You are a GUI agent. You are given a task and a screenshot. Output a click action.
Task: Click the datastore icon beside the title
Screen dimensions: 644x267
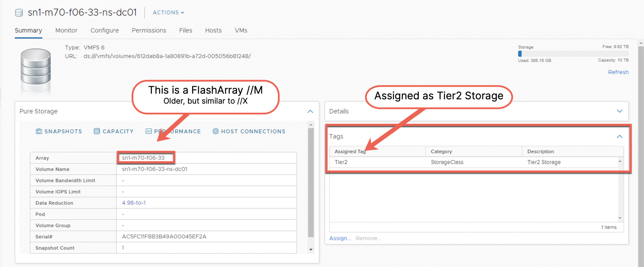(x=19, y=13)
